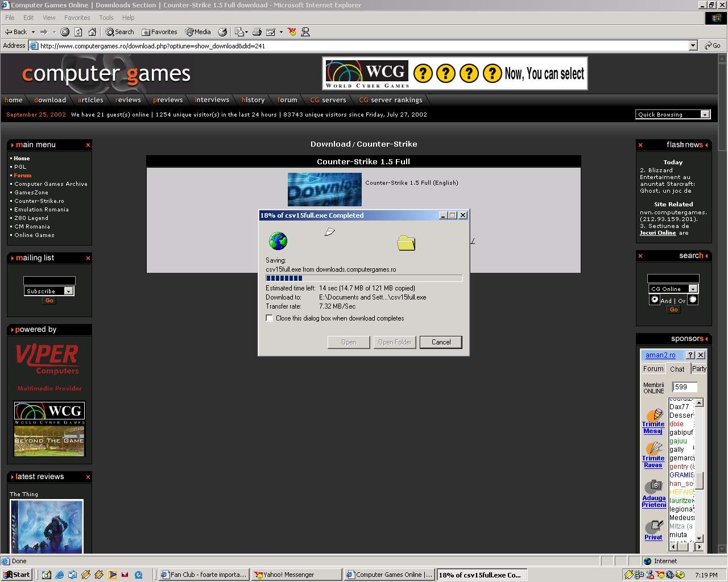Image resolution: width=728 pixels, height=582 pixels.
Task: Open the View menu
Action: pos(49,18)
